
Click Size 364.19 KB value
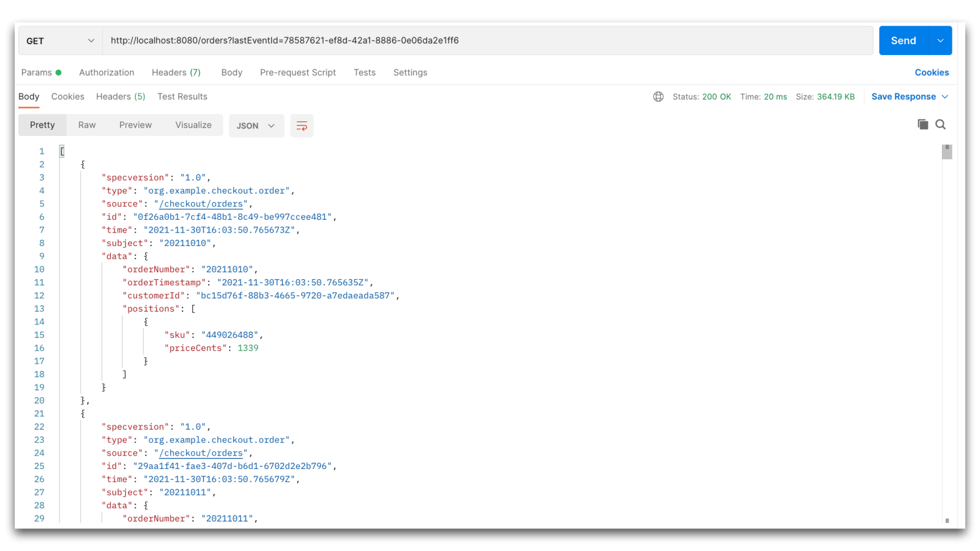[835, 97]
